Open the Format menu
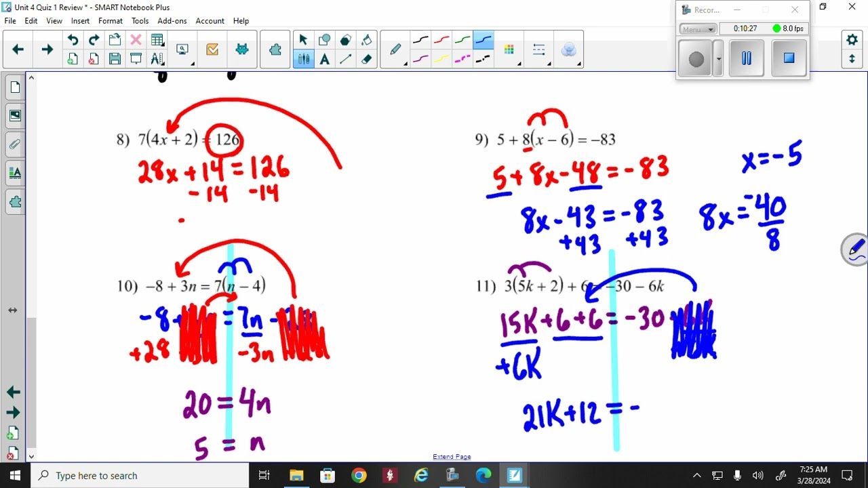This screenshot has width=868, height=488. 111,21
